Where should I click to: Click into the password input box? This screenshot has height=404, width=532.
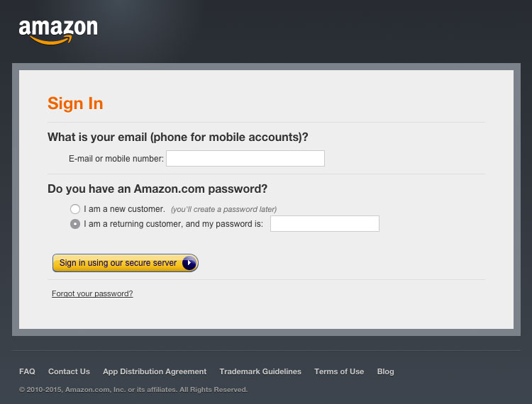point(325,224)
